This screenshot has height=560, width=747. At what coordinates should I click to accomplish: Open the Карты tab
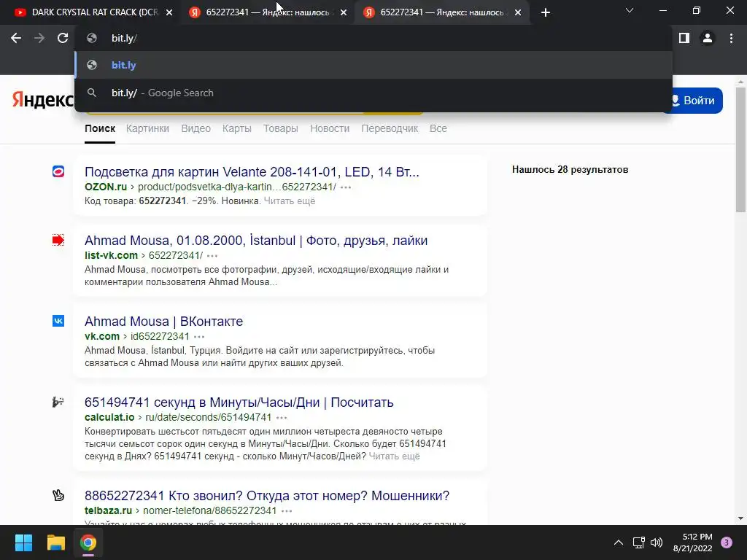tap(237, 128)
